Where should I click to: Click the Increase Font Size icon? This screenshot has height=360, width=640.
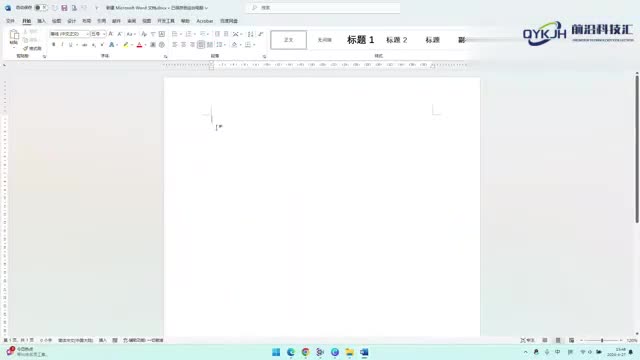[111, 34]
